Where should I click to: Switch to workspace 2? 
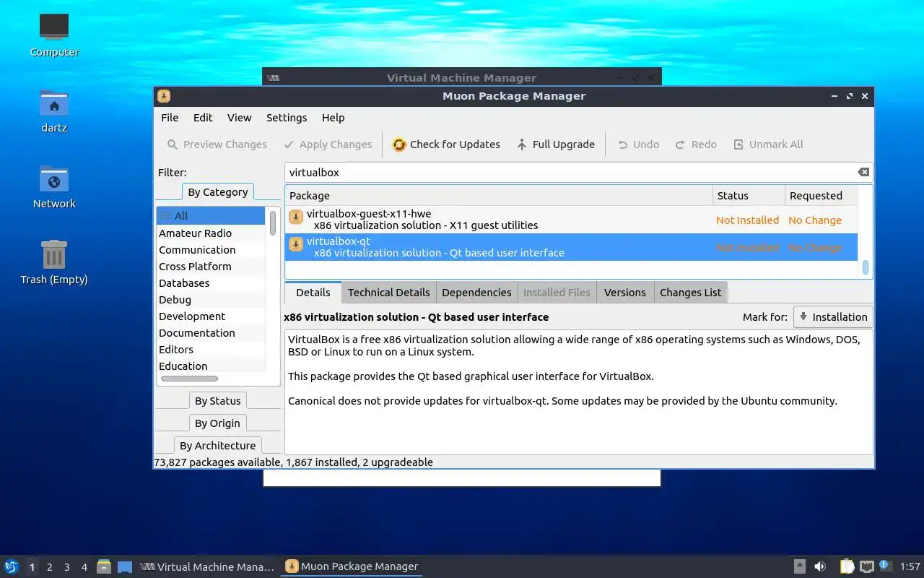pyautogui.click(x=49, y=567)
